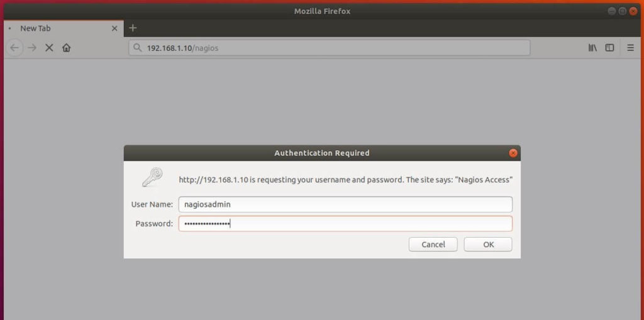Toggle the sidebar view icon
Image resolution: width=644 pixels, height=320 pixels.
click(x=610, y=48)
